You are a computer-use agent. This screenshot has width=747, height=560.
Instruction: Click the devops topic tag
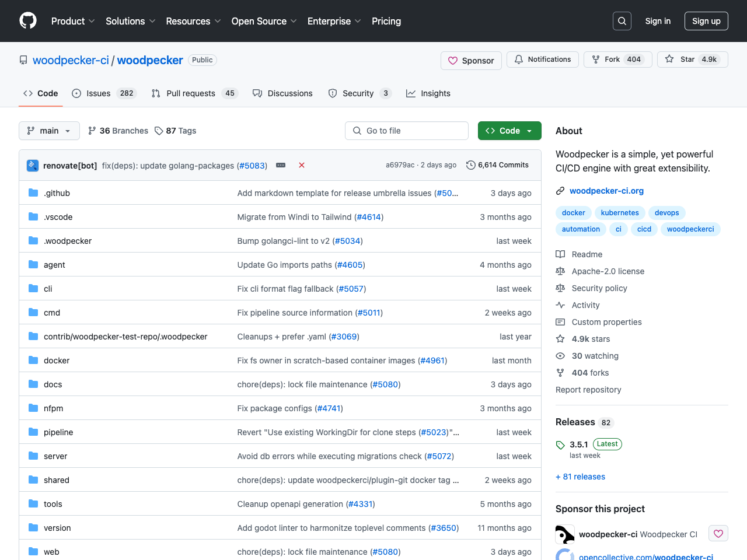666,213
